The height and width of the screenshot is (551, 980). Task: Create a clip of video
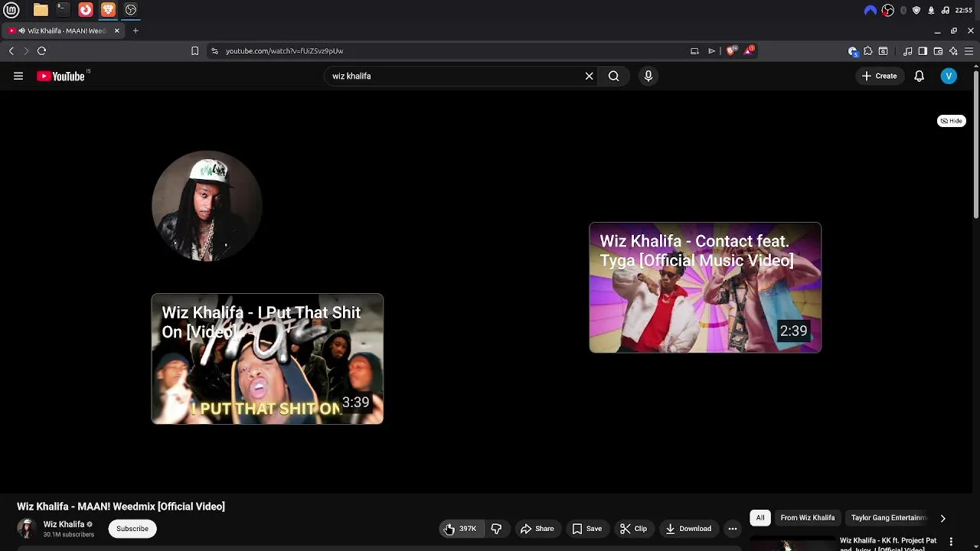point(633,529)
